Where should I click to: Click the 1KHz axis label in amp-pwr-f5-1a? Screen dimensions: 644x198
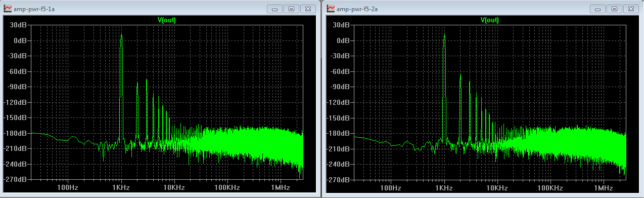(121, 187)
